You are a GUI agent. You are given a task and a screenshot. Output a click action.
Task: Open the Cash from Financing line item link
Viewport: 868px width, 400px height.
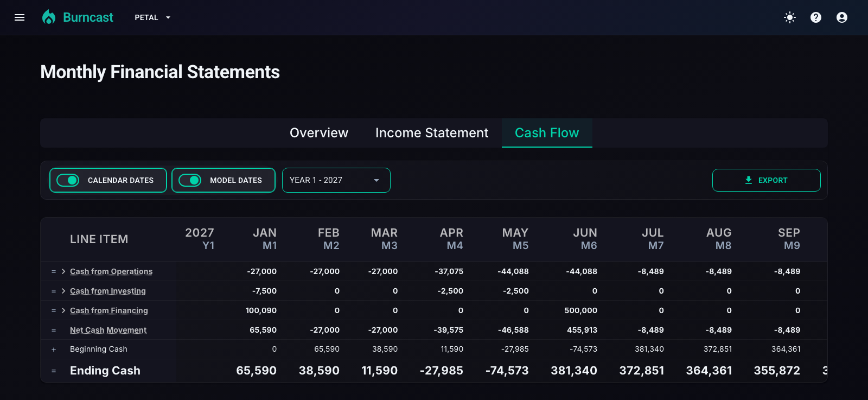[x=109, y=310]
